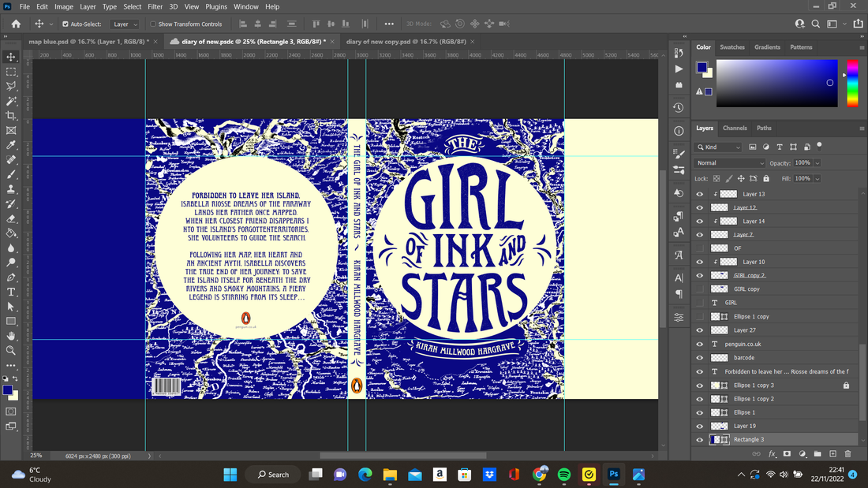Switch to the map blue.psd document tab
Viewport: 868px width, 488px height.
pos(88,42)
